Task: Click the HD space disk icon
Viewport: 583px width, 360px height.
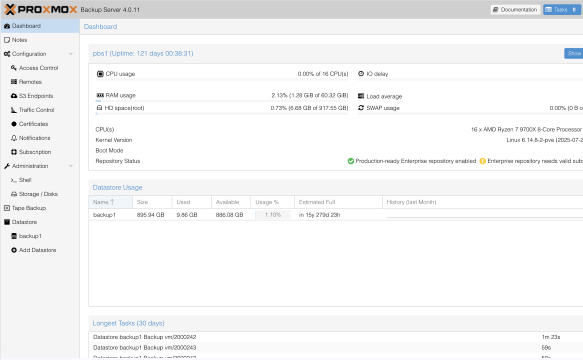Action: coord(99,107)
